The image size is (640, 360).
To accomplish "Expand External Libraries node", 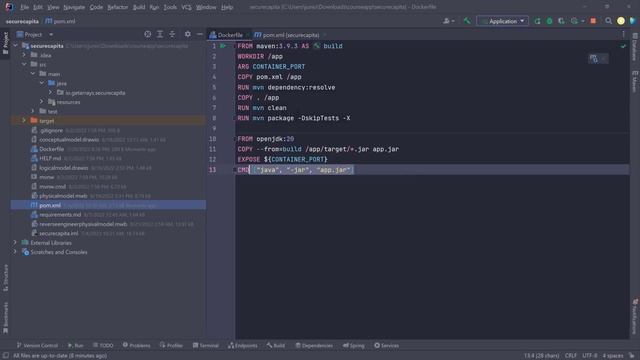I will click(15, 243).
